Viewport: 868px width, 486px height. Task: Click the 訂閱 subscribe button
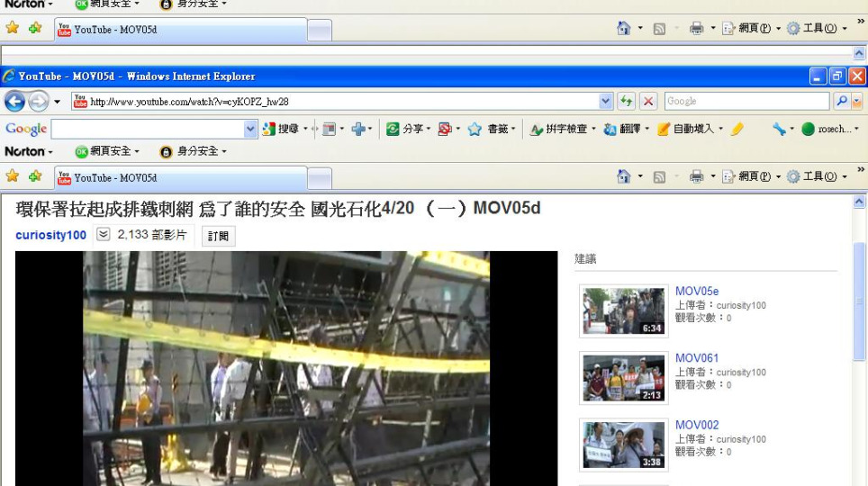click(218, 236)
